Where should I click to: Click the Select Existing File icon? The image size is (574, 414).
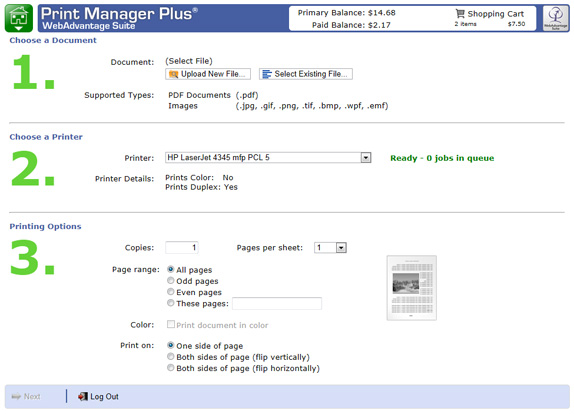click(x=267, y=74)
